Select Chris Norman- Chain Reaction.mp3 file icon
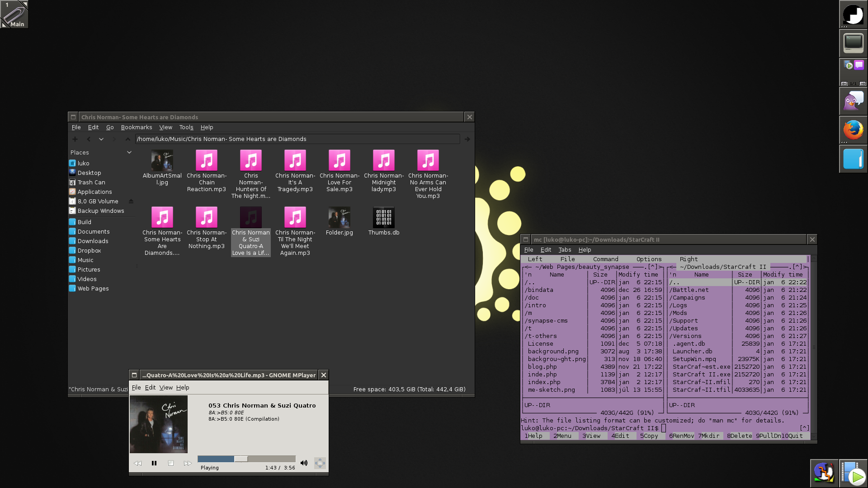 206,160
